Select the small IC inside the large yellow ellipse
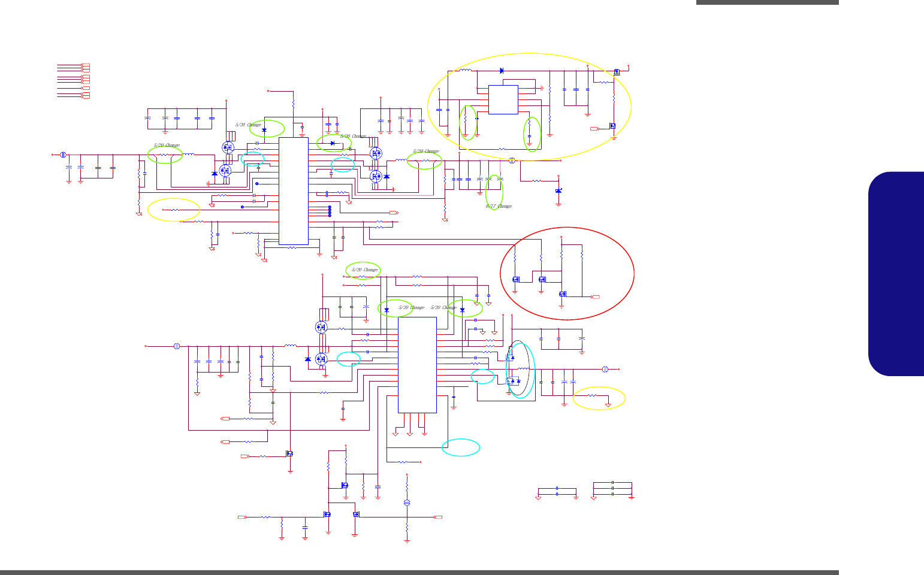924x575 pixels. 503,99
